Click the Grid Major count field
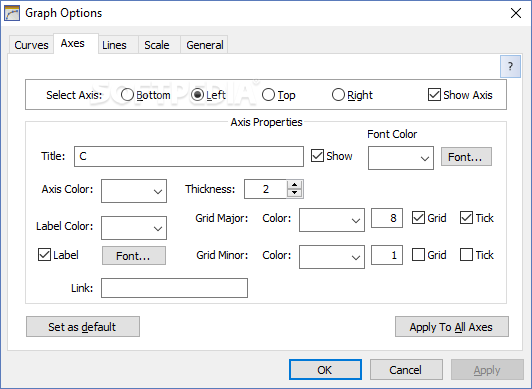This screenshot has width=532, height=389. (387, 218)
